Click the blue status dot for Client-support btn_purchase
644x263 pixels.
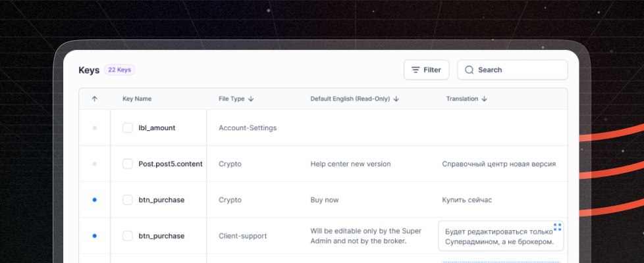pos(95,235)
